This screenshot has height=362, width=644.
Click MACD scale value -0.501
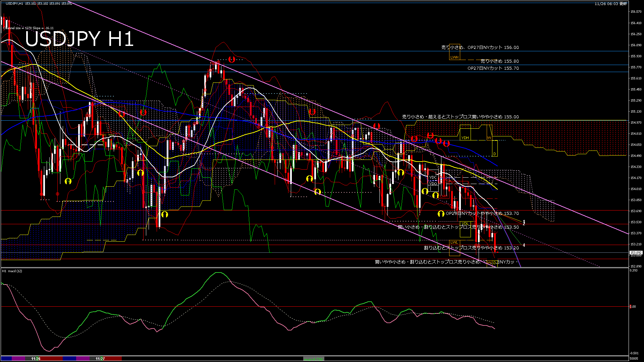click(x=634, y=353)
